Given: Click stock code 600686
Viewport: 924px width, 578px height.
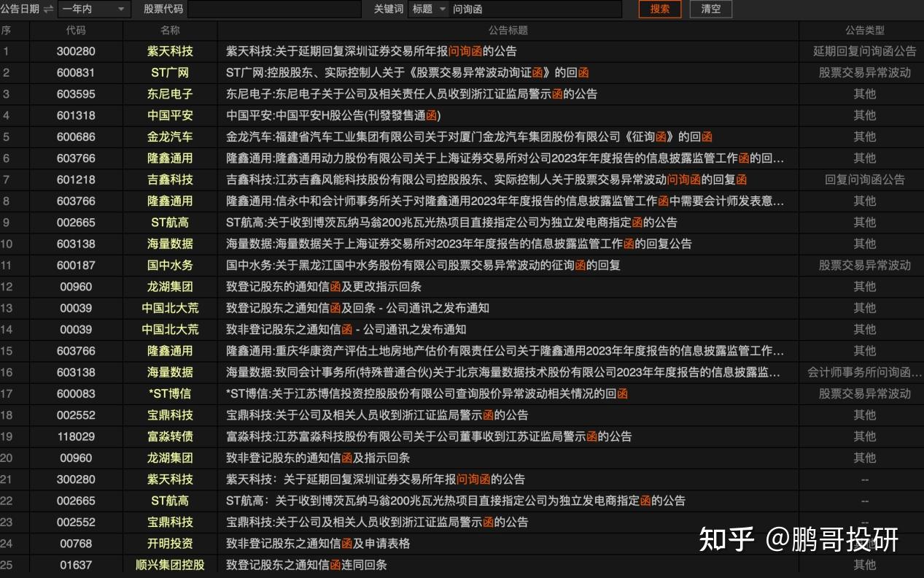Looking at the screenshot, I should click(x=76, y=136).
